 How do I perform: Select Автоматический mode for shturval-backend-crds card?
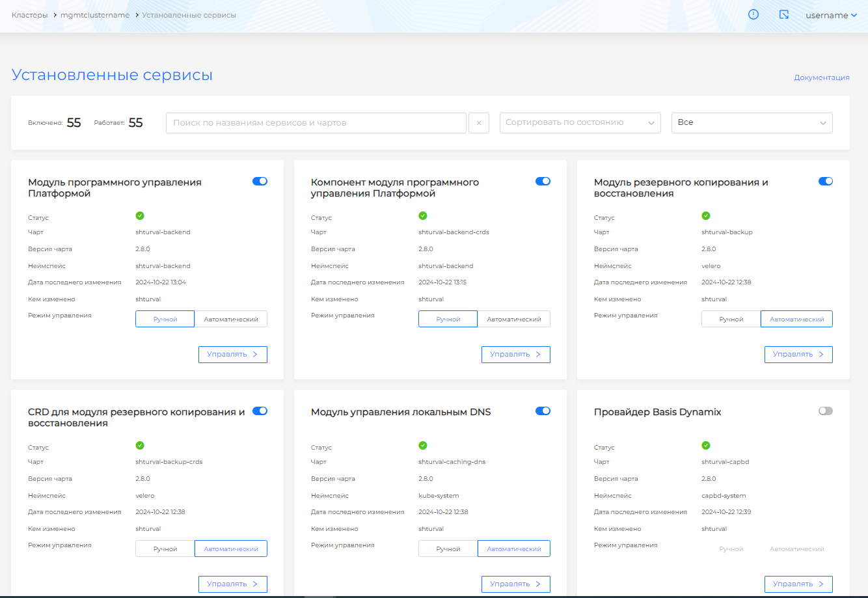[x=514, y=319]
